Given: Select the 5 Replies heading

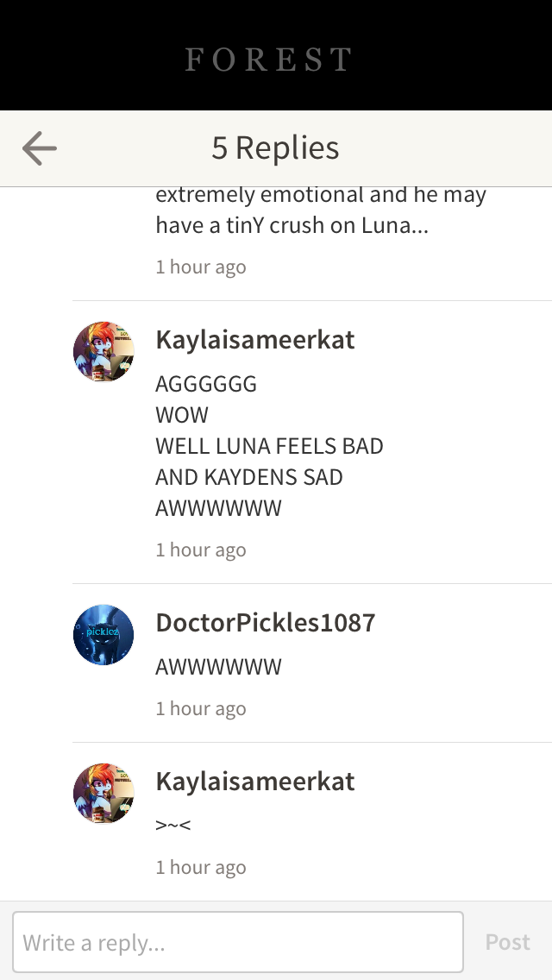Looking at the screenshot, I should pos(275,148).
